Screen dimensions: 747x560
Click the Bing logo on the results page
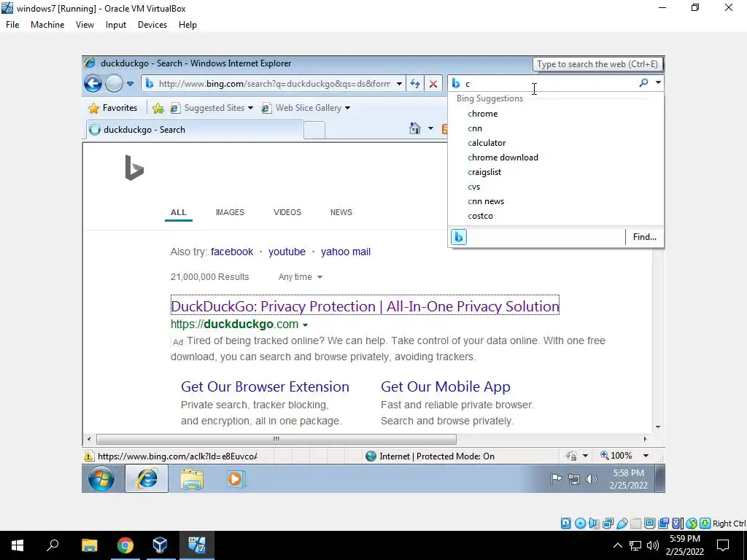pos(134,168)
